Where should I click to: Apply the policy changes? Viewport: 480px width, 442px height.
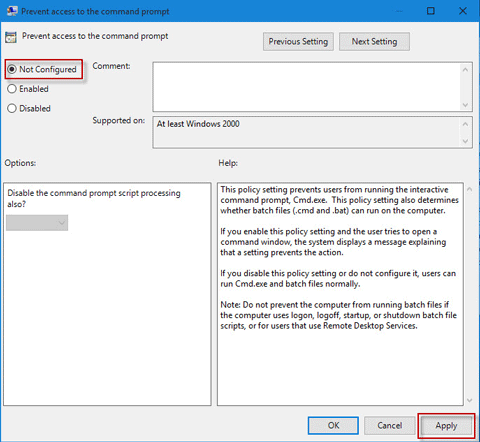tap(446, 426)
